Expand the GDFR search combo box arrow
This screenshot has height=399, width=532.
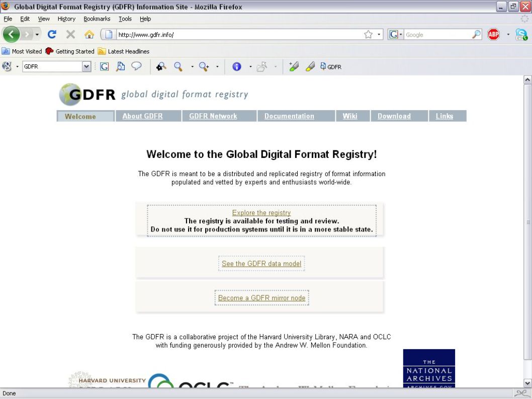tap(86, 66)
